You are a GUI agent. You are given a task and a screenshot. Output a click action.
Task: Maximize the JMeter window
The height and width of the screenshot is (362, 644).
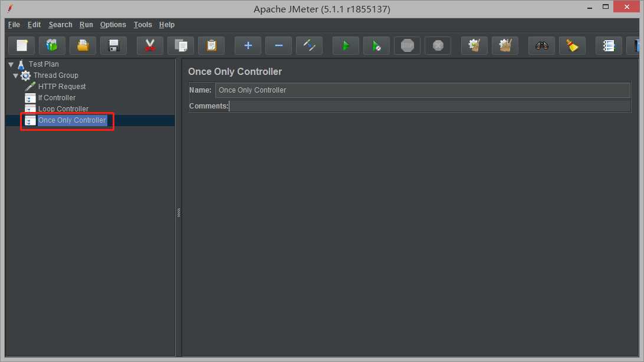606,7
